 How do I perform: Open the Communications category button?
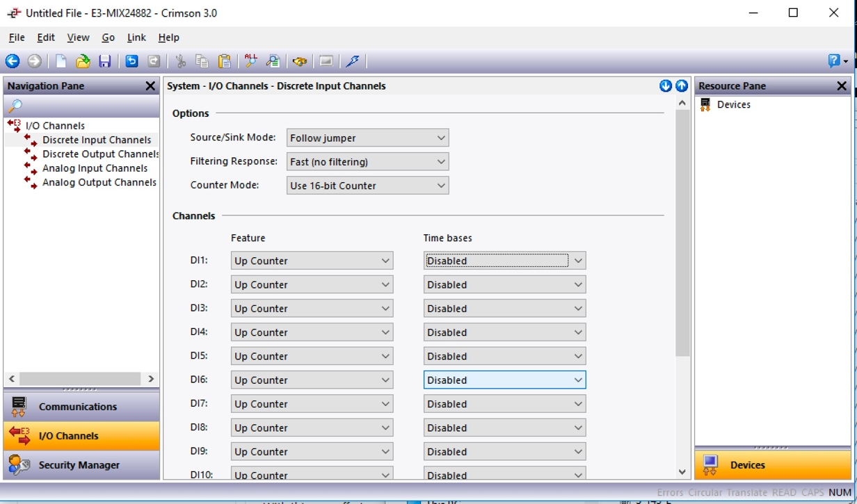click(81, 407)
